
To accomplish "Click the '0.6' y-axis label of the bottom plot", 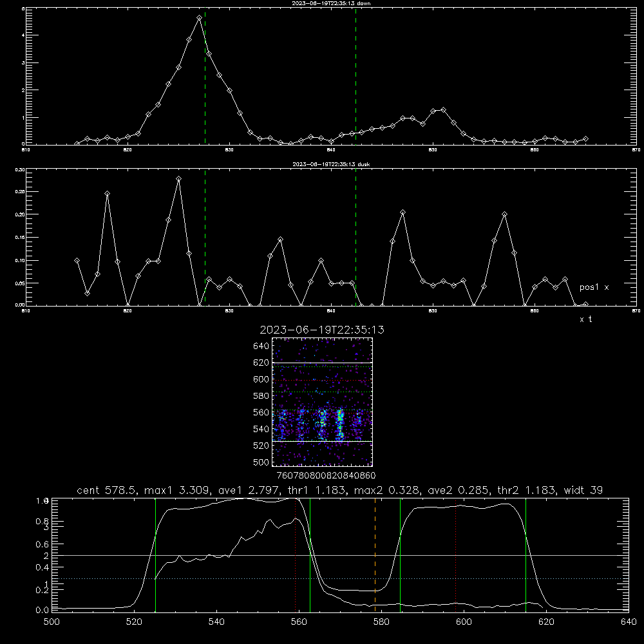I will (42, 544).
